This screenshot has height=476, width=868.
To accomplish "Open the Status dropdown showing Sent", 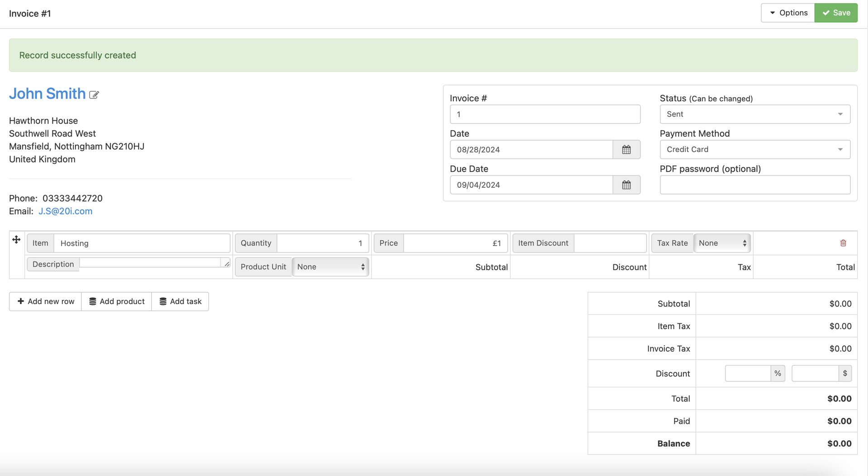I will click(755, 114).
